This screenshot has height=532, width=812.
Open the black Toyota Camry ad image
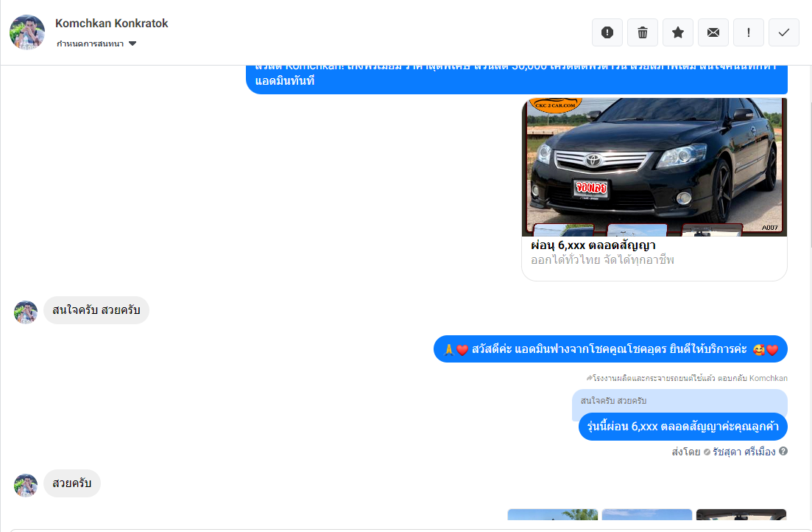[x=654, y=167]
